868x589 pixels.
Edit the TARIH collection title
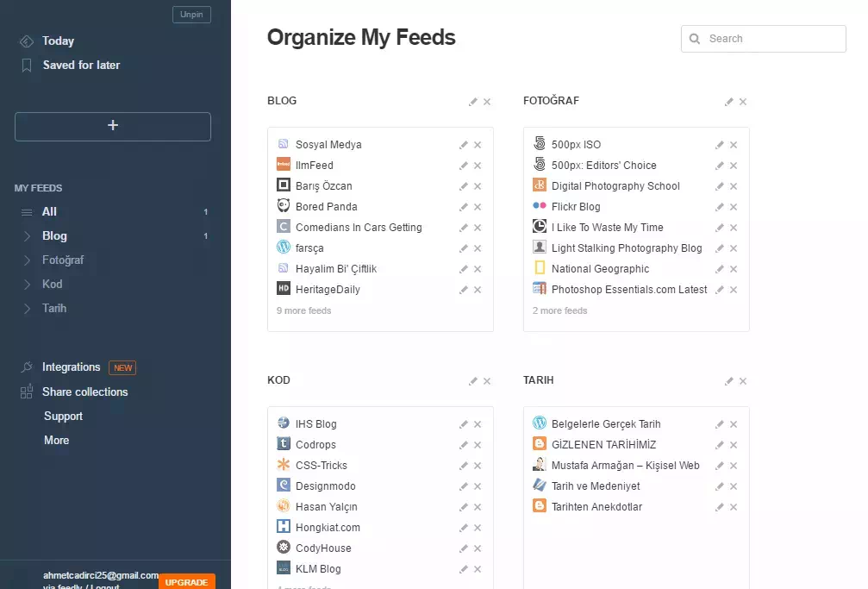(x=729, y=381)
